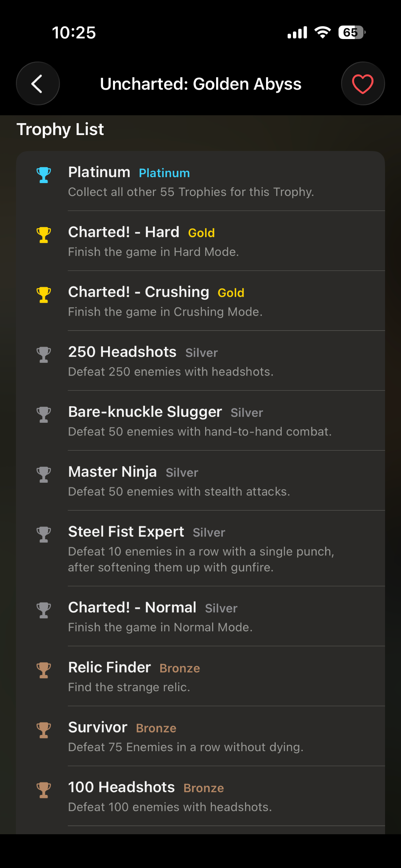
Task: Tap the bronze trophy icon for Relic Finder
Action: coord(44,670)
